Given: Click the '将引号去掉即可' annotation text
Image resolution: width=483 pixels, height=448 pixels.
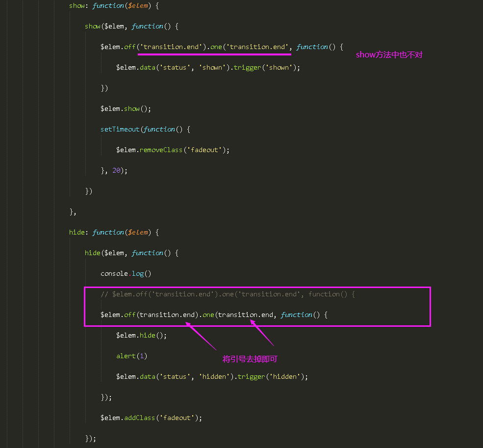Looking at the screenshot, I should 250,359.
